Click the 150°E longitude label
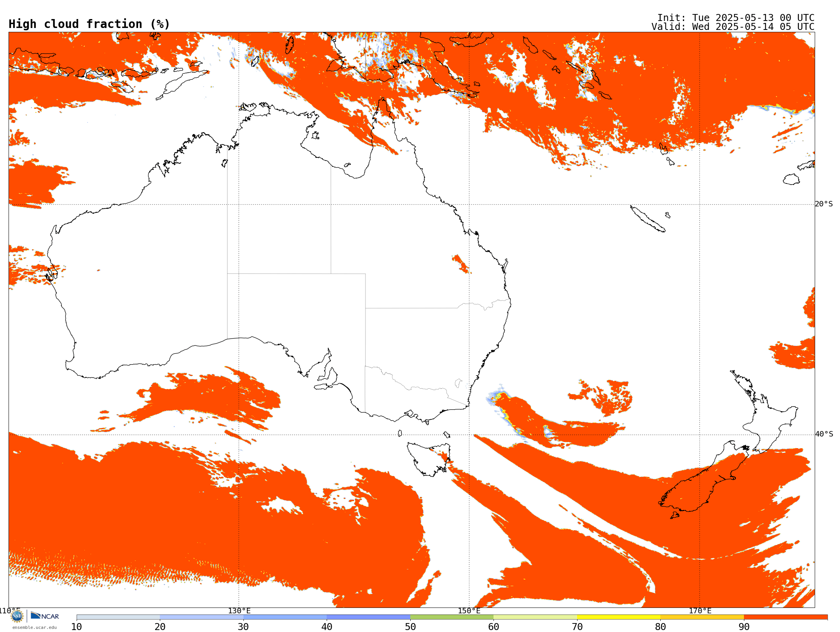This screenshot has height=632, width=840. coord(469,611)
